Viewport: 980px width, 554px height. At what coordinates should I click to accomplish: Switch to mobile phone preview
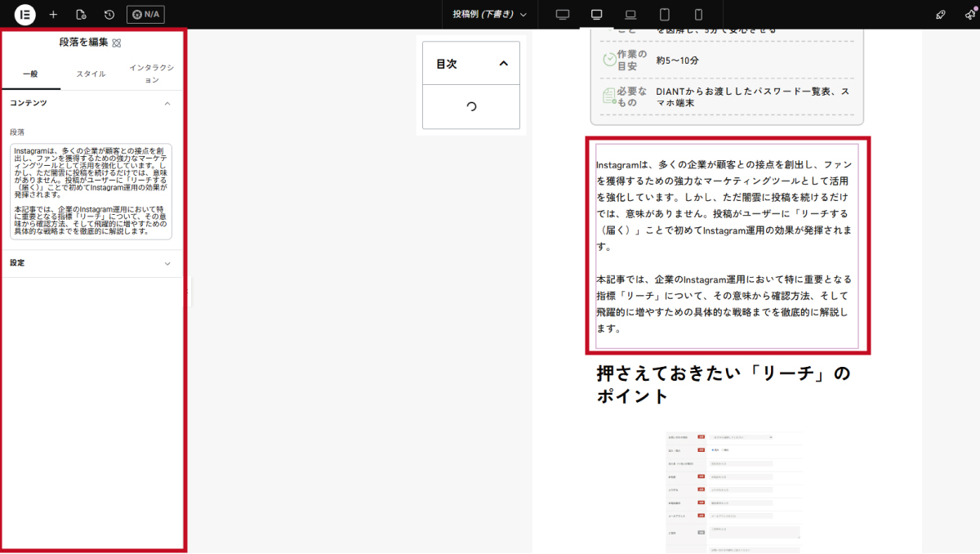(x=698, y=15)
